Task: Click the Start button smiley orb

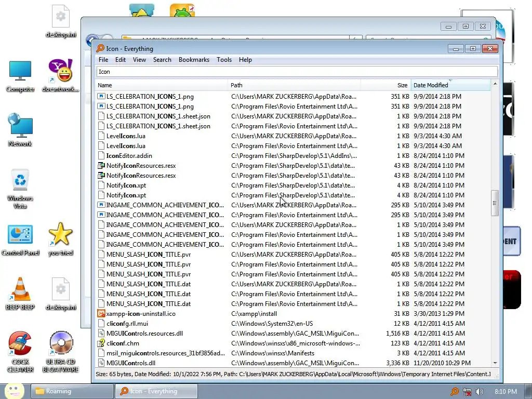Action: pyautogui.click(x=14, y=391)
